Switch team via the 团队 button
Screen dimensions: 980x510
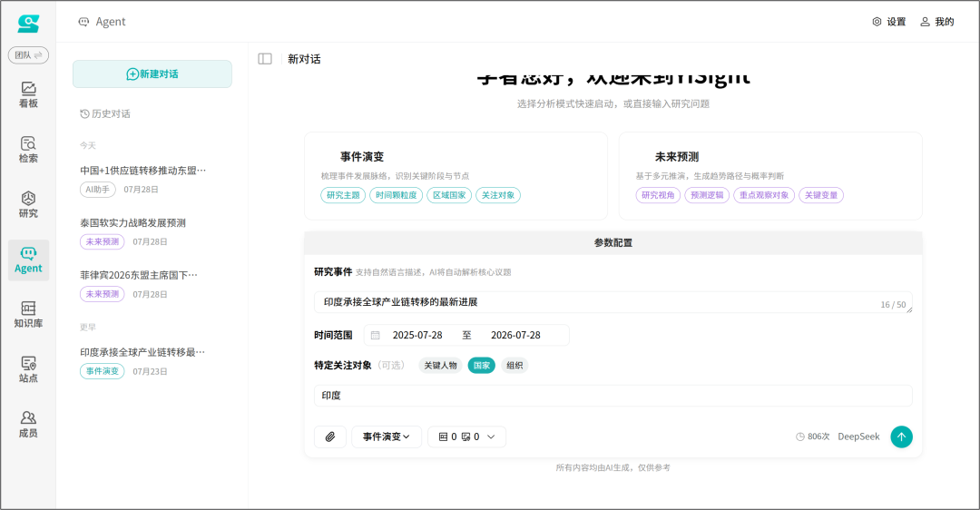pyautogui.click(x=28, y=55)
